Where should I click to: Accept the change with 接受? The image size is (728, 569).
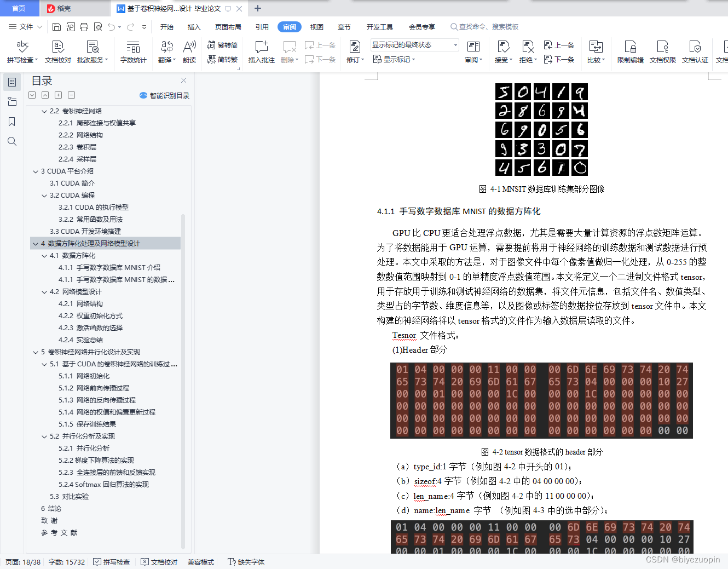click(504, 51)
